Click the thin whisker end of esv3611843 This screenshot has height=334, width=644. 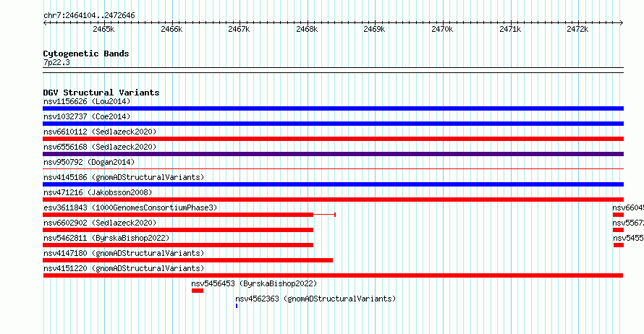pos(335,215)
